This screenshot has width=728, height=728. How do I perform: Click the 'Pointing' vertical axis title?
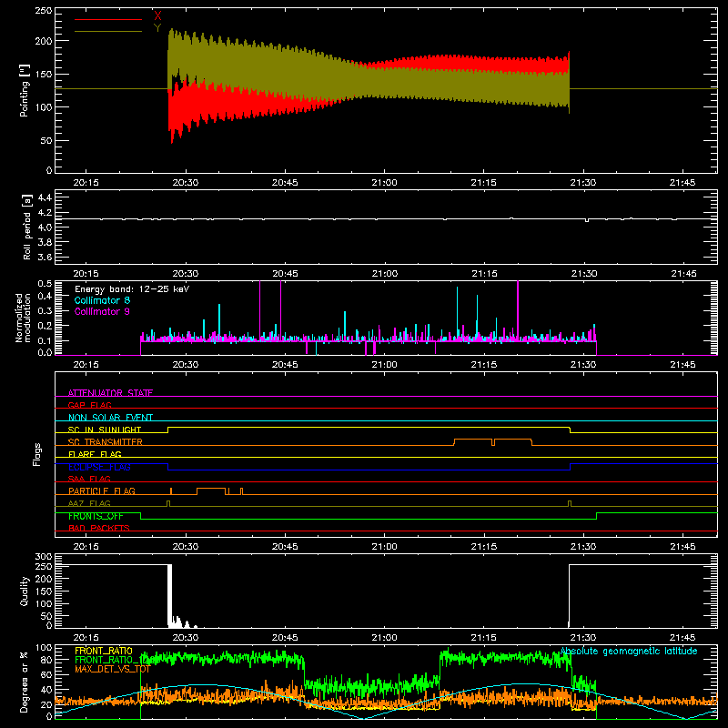(25, 90)
